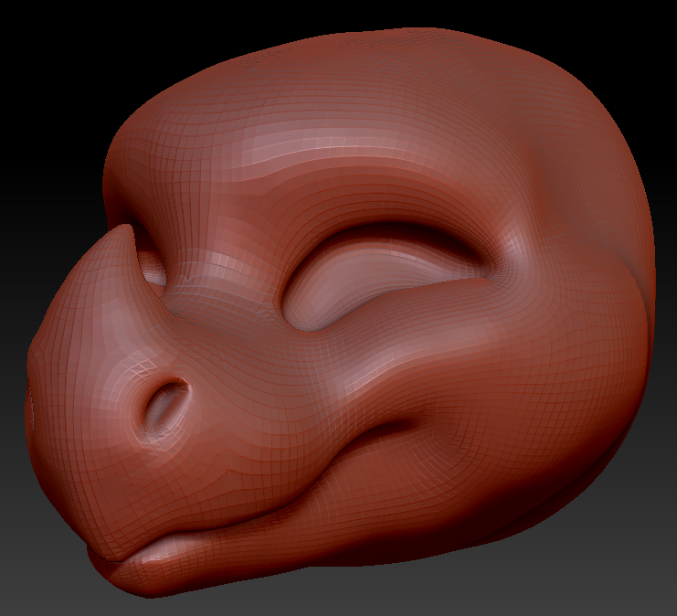Click the closed eyelid of the creature sculpt
Screen dimensions: 677x616
coord(385,281)
